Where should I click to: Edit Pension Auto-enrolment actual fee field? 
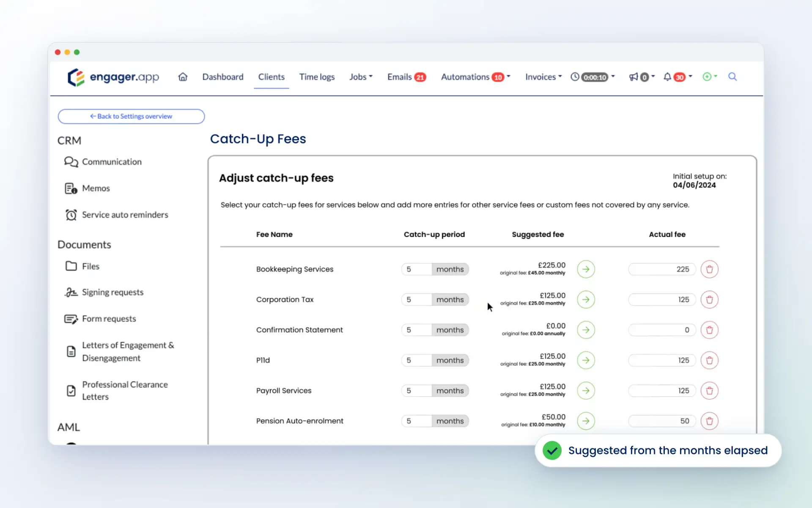coord(662,421)
